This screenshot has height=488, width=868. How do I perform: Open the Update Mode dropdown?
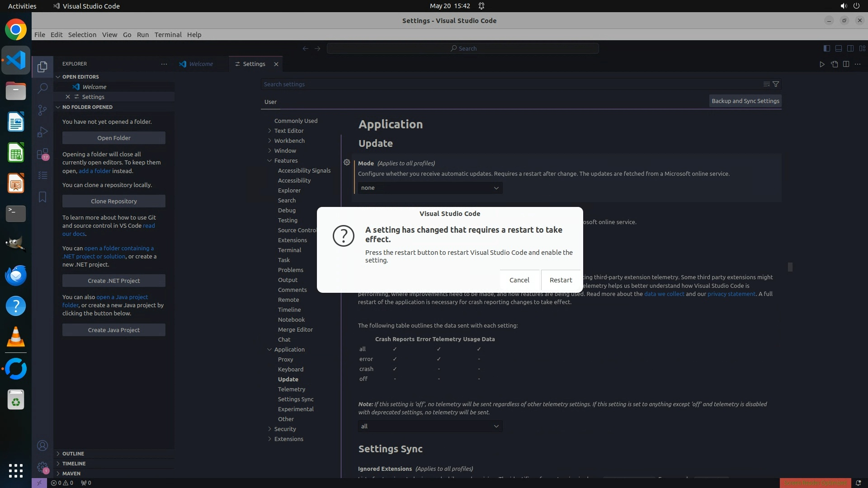[429, 188]
